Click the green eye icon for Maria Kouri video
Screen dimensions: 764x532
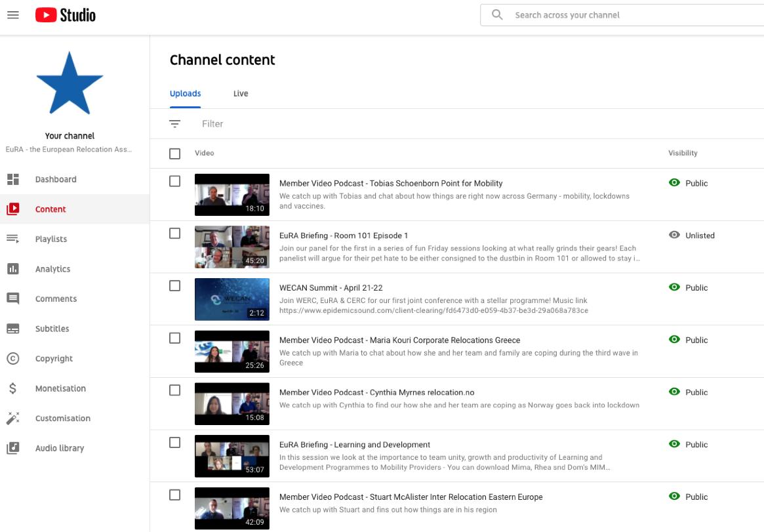pyautogui.click(x=674, y=339)
